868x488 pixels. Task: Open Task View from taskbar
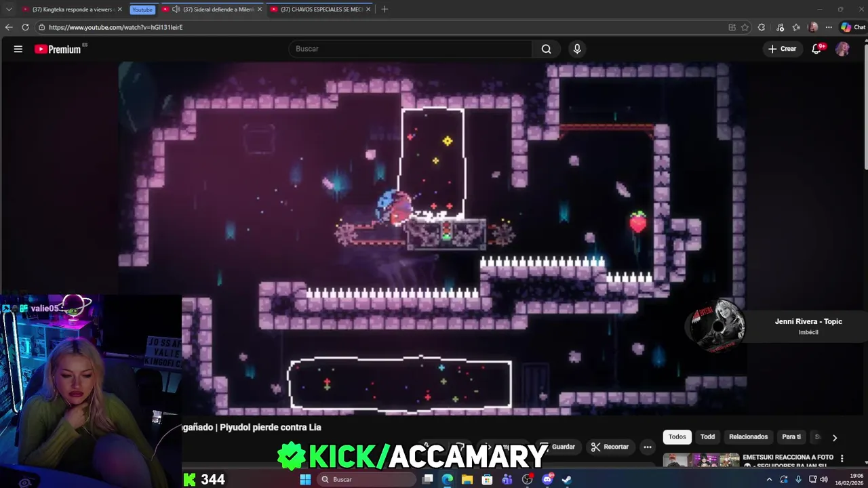[428, 479]
